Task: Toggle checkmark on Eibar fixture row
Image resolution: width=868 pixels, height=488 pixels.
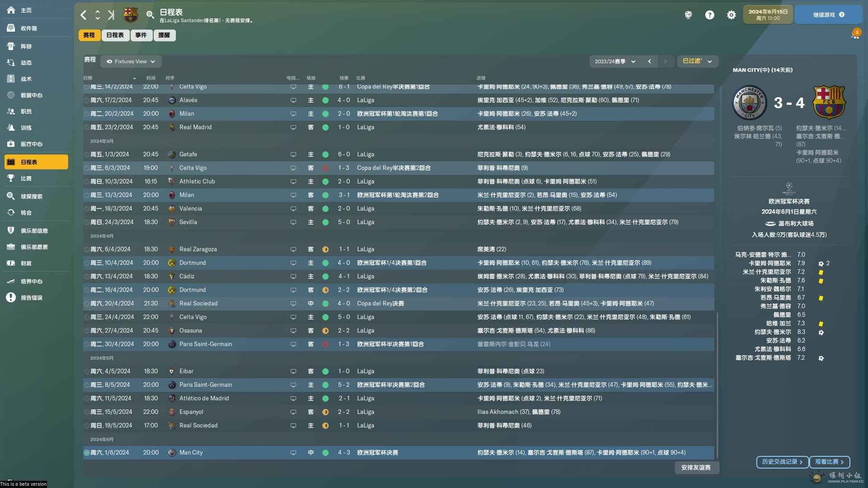Action: 87,371
